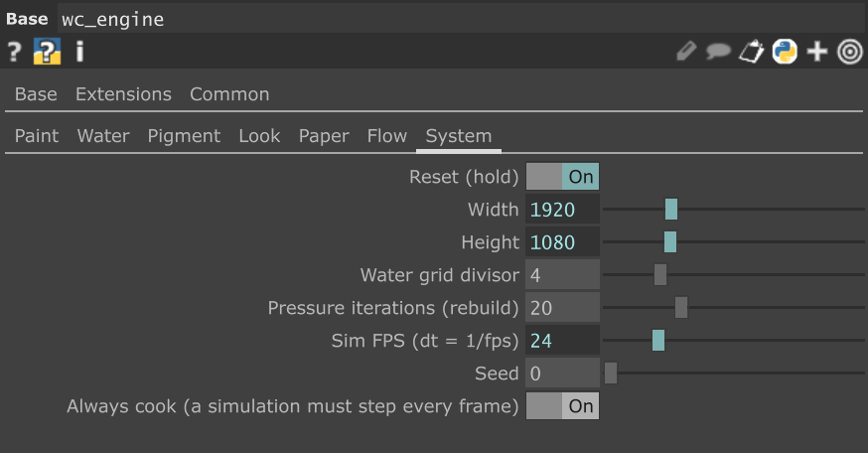868x453 pixels.
Task: Click the Sim FPS (dt = 1/fps) label
Action: 425,340
